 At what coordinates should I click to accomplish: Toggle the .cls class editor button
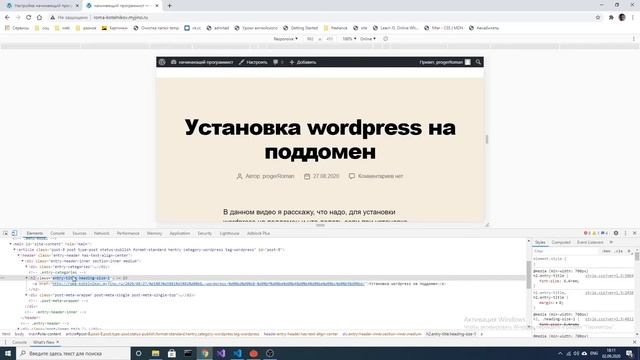pyautogui.click(x=619, y=251)
